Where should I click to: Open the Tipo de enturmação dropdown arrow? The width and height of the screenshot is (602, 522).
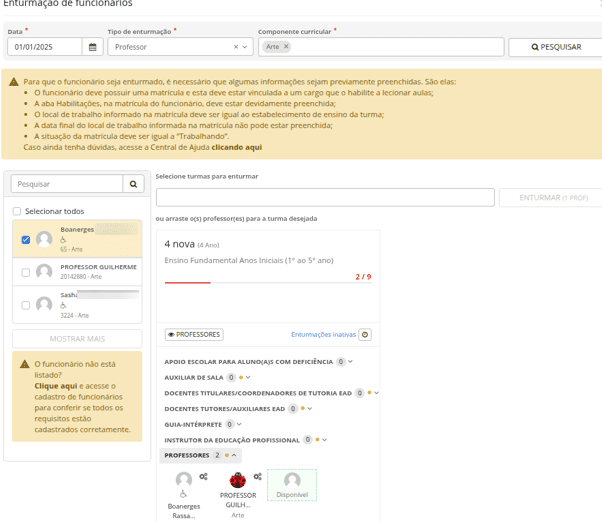245,47
